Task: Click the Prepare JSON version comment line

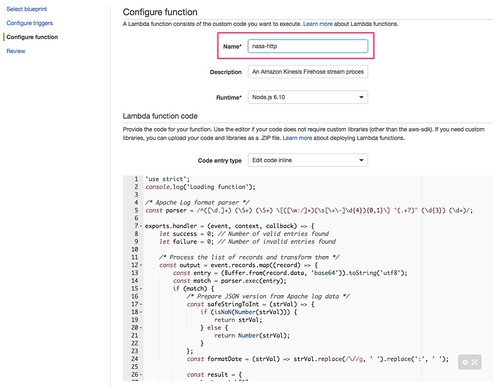Action: point(268,297)
